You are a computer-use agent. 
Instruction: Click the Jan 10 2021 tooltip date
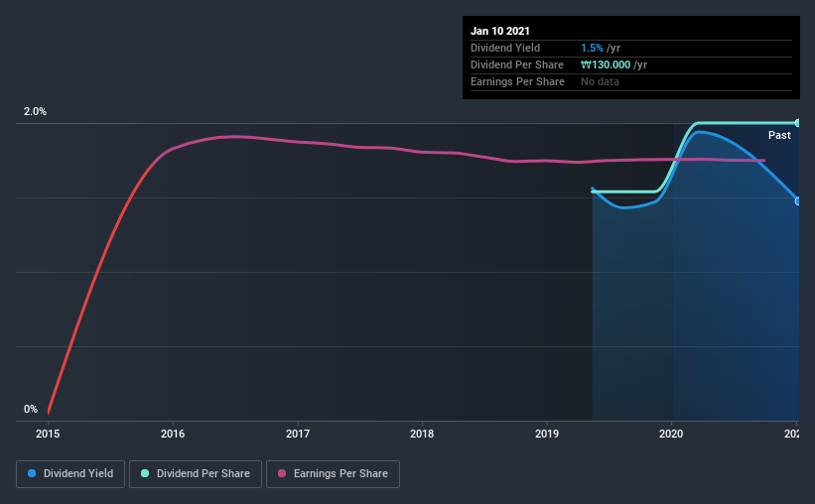[500, 31]
